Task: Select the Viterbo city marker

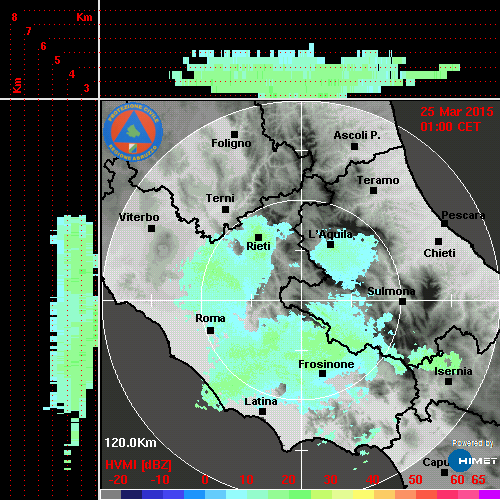Action: [151, 228]
